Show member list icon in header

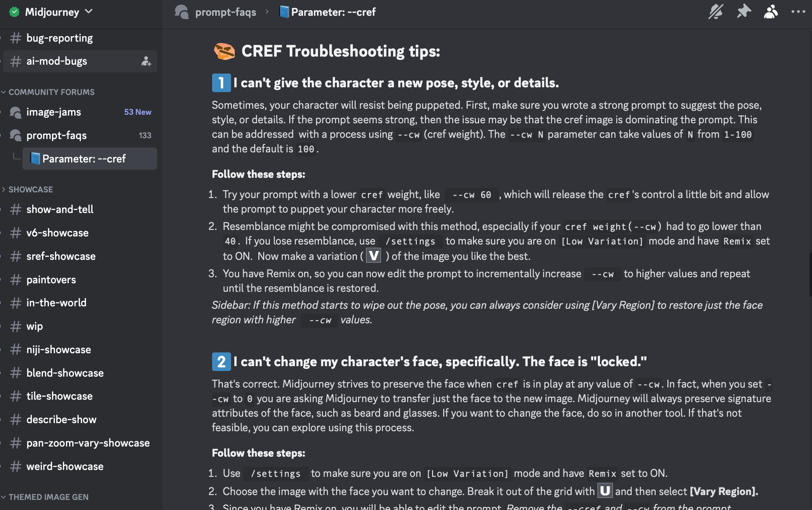point(771,12)
